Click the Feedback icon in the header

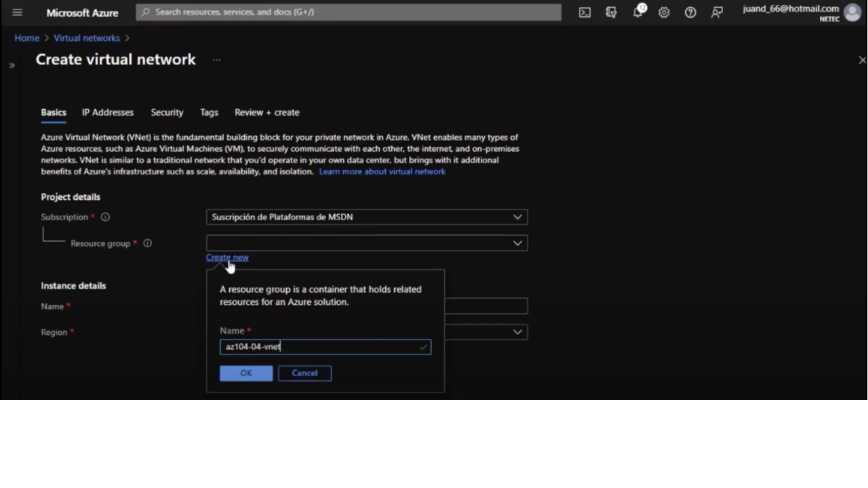[717, 12]
